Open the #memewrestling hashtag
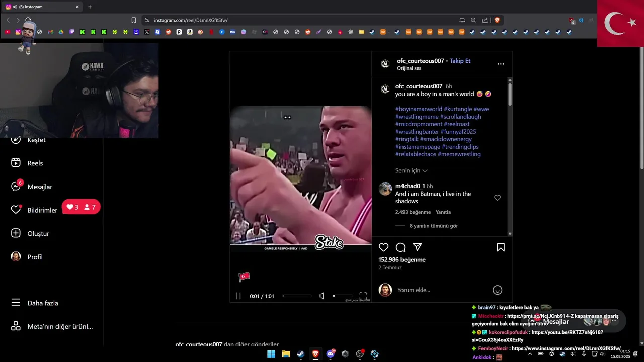 point(459,154)
